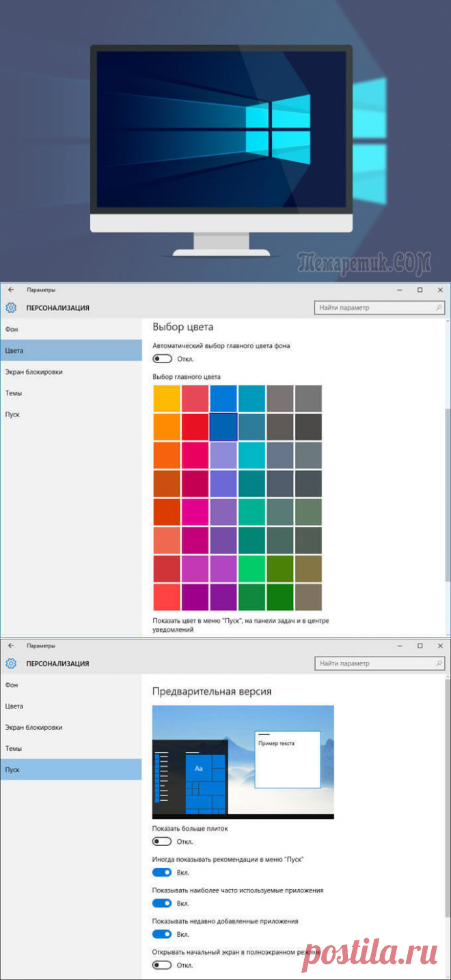
Task: Click the upper window's vertical scrollbar thumb
Action: click(x=448, y=495)
